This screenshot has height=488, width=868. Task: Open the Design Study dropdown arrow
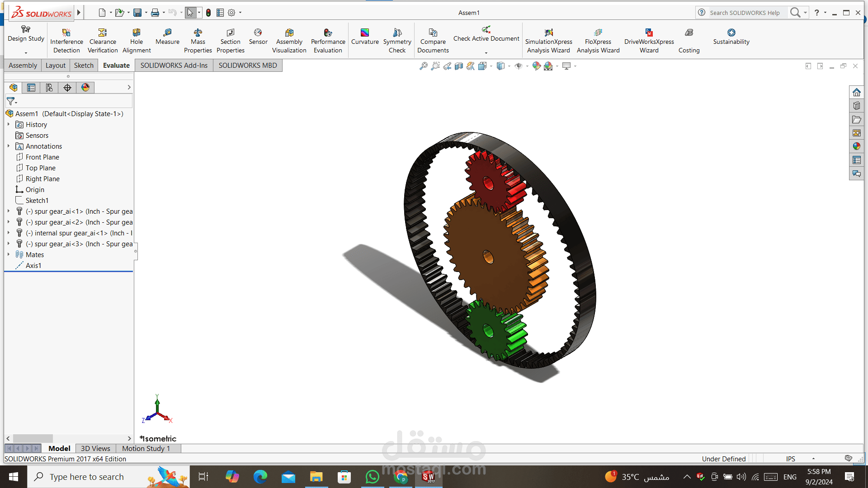[x=26, y=53]
